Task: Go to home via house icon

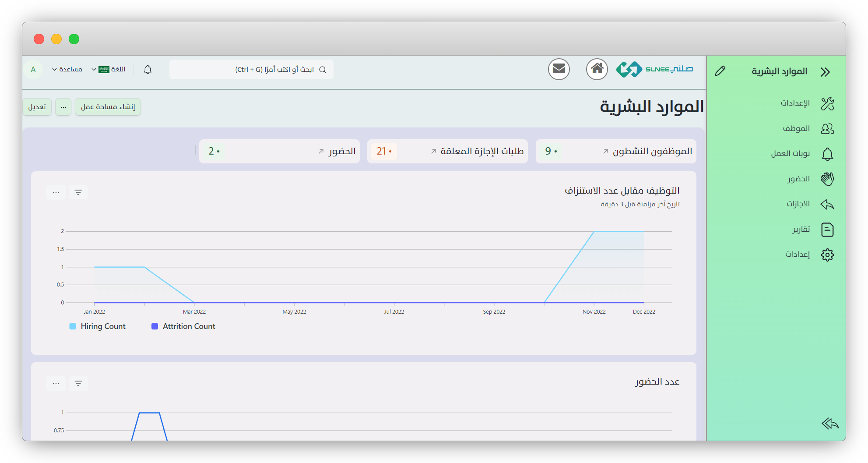Action: pos(597,69)
